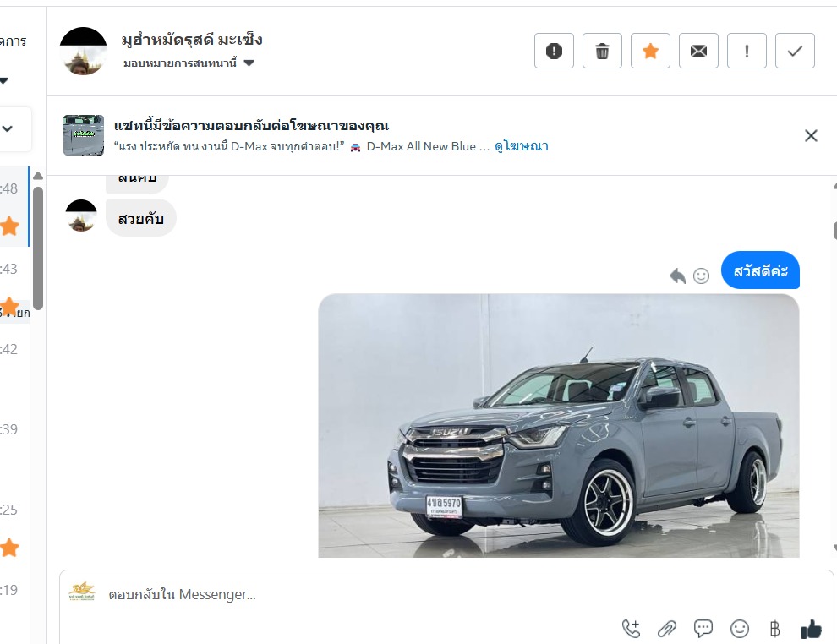Click the spam report icon button
The image size is (837, 644).
[554, 51]
